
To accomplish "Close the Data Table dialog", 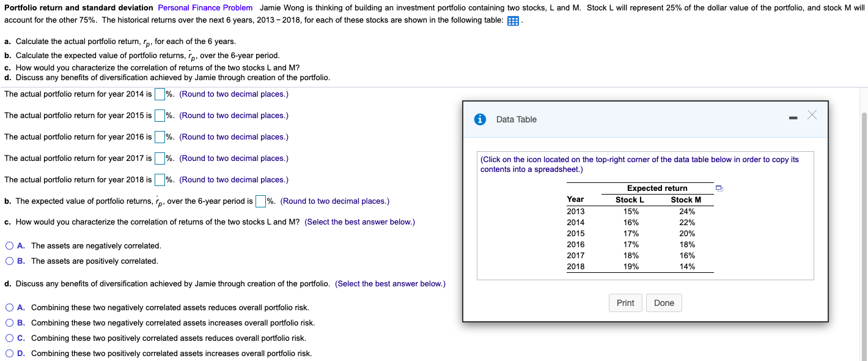I will coord(811,115).
